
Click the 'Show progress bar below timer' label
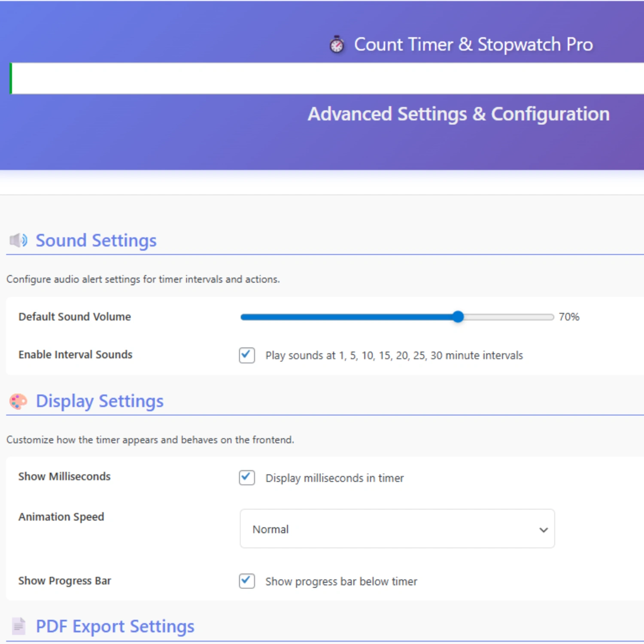coord(341,582)
